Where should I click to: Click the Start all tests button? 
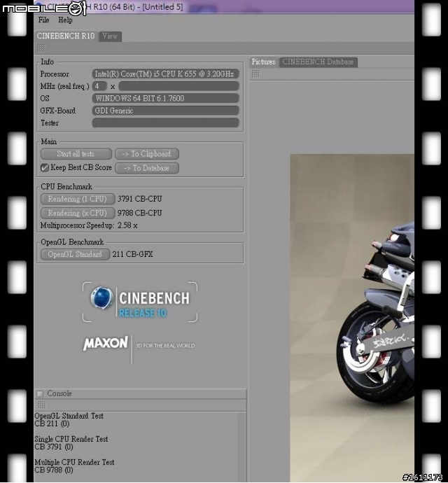(76, 154)
